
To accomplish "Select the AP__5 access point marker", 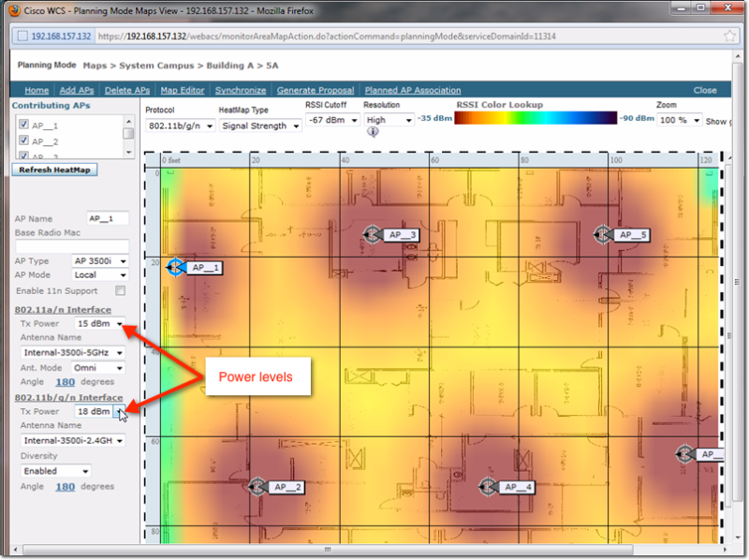I will tap(603, 235).
